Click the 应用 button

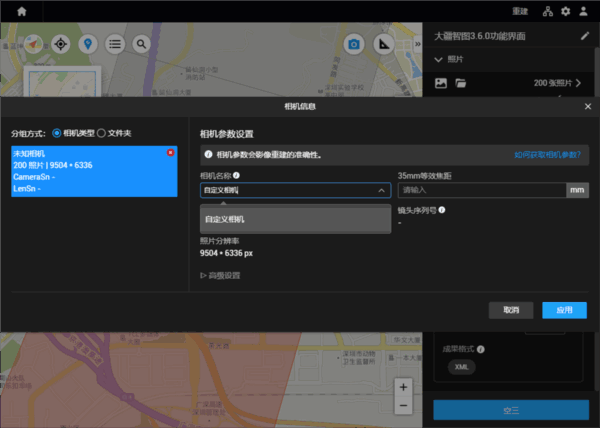[x=564, y=310]
